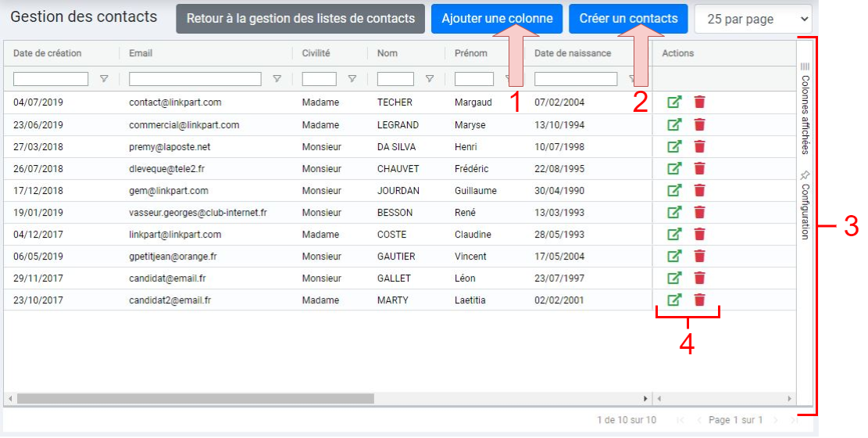Focus the Email filter field
This screenshot has height=438, width=868.
(195, 79)
